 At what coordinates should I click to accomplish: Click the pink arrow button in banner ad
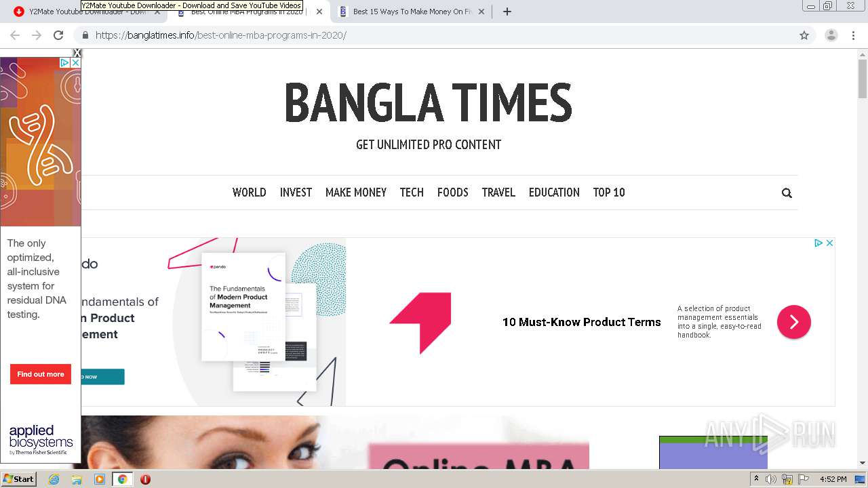coord(794,322)
